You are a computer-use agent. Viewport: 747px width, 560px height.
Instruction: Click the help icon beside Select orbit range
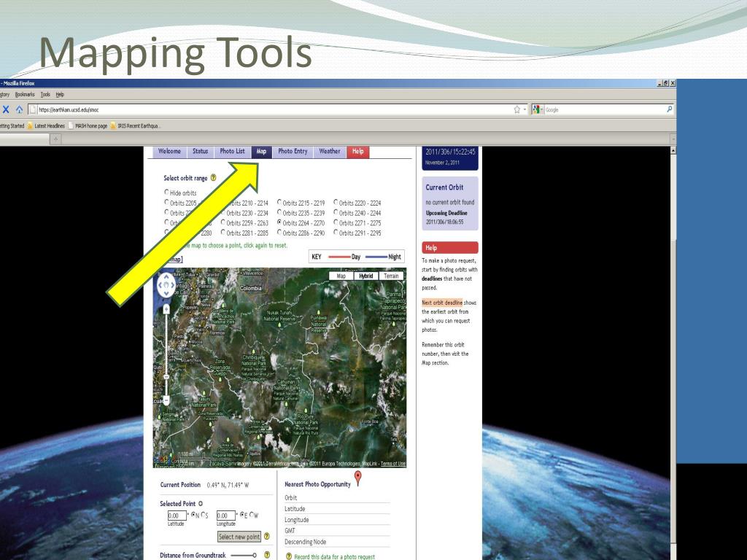(x=214, y=178)
